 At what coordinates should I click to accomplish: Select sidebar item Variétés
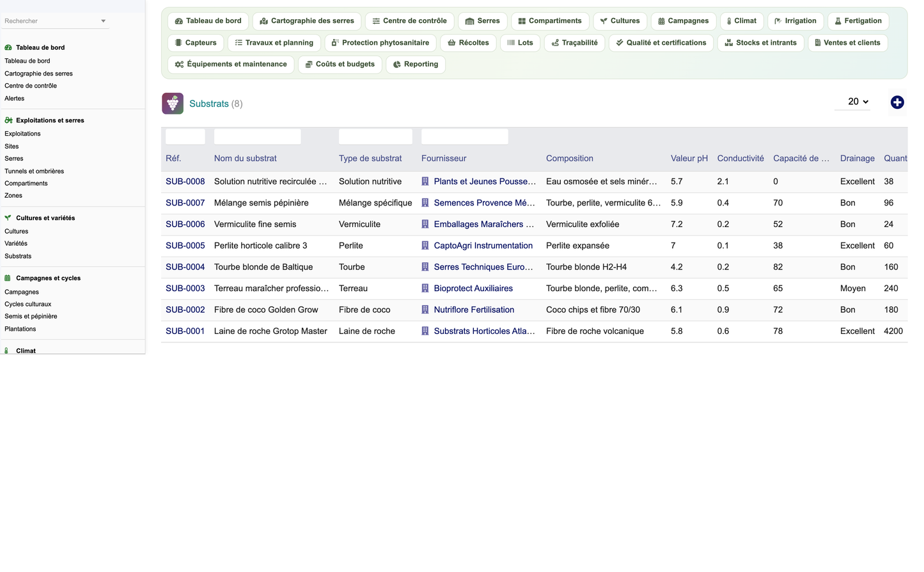tap(16, 244)
